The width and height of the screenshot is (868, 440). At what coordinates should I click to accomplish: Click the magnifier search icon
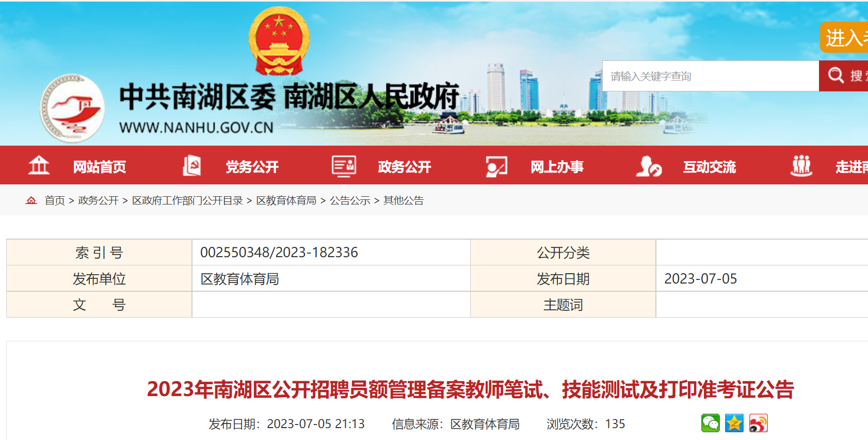tap(836, 75)
